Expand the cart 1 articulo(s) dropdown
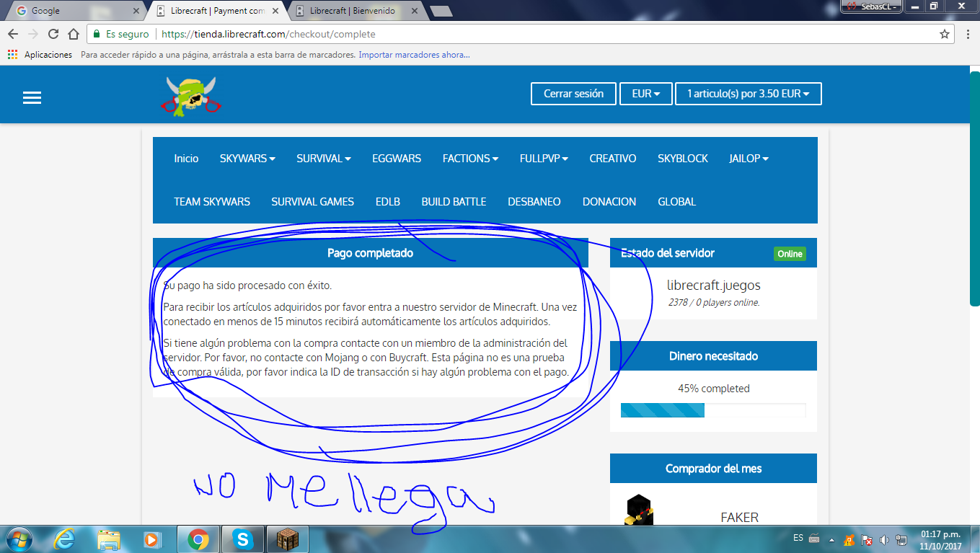 point(749,94)
